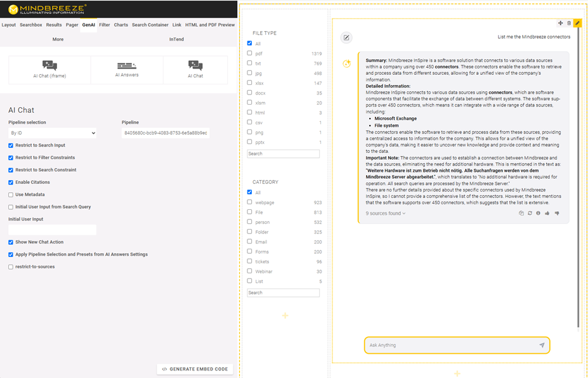The image size is (588, 378).
Task: Enable Initial User Input from Search Query
Action: click(11, 207)
